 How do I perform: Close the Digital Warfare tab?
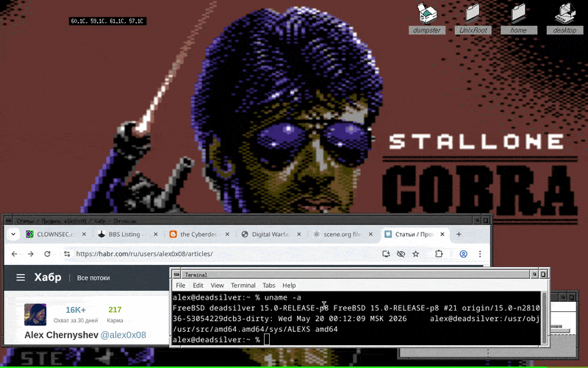(x=299, y=234)
